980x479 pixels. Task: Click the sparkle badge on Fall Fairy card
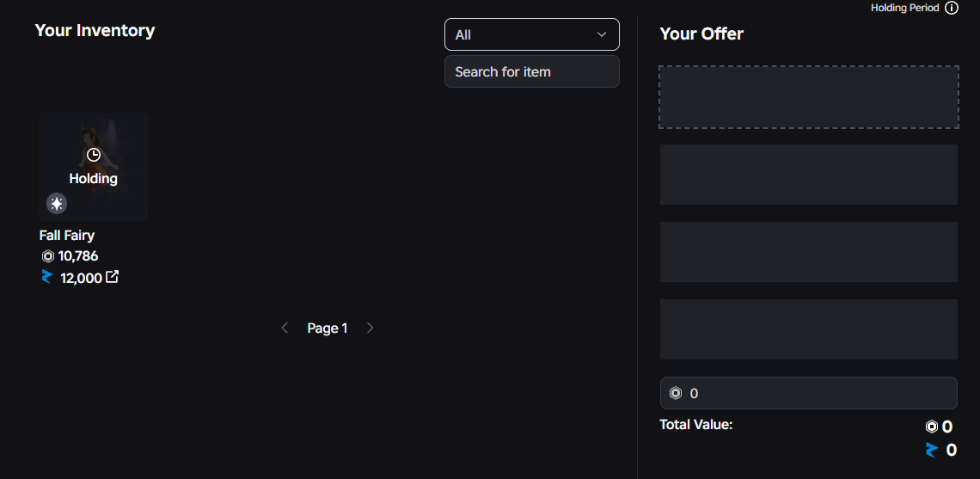pos(57,204)
